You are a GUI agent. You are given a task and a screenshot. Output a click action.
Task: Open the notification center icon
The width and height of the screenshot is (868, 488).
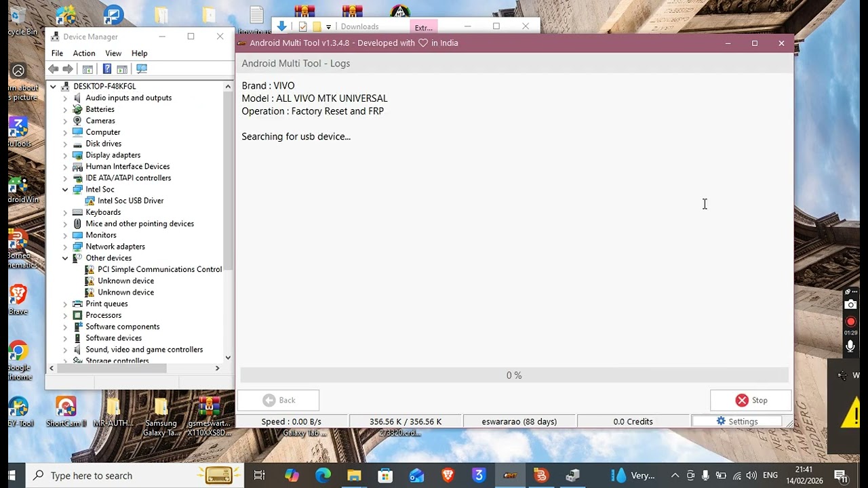pyautogui.click(x=841, y=476)
